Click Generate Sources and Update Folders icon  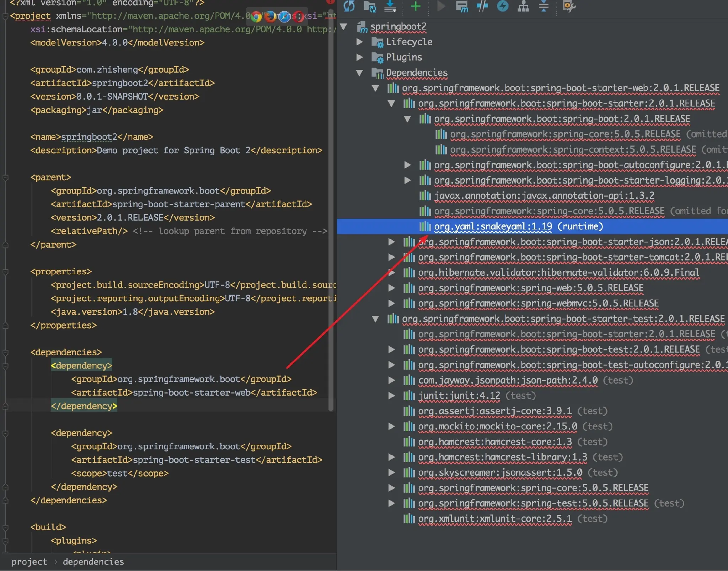pos(370,6)
